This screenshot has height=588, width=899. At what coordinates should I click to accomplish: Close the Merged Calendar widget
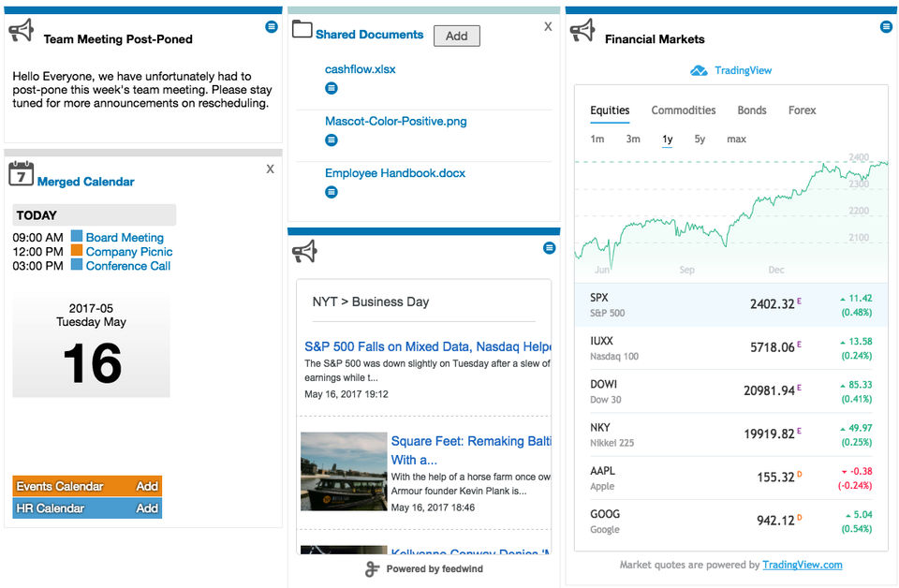pos(270,169)
